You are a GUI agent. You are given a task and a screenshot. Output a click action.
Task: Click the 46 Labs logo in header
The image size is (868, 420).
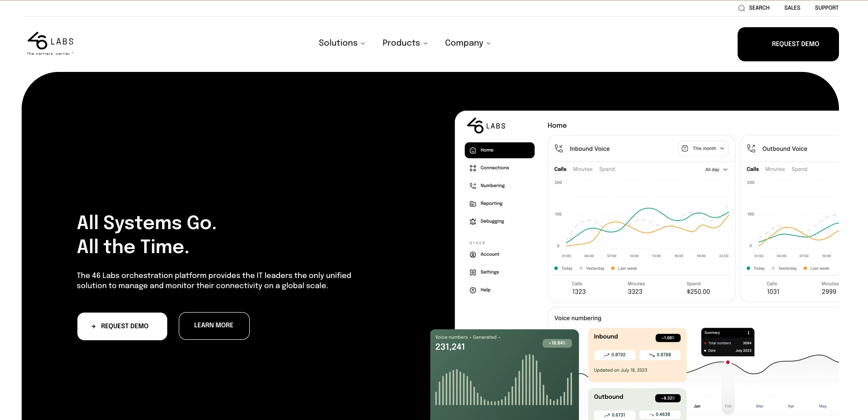[x=50, y=43]
